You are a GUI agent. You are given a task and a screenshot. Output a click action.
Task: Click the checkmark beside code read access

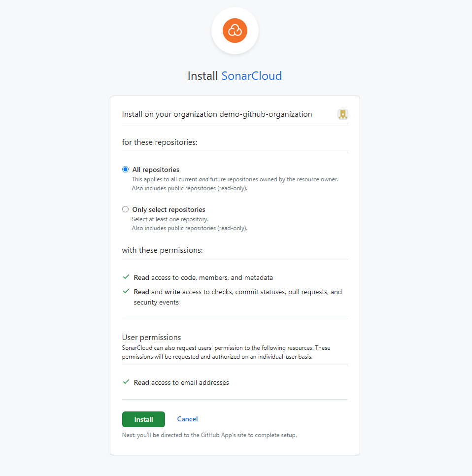(x=126, y=277)
